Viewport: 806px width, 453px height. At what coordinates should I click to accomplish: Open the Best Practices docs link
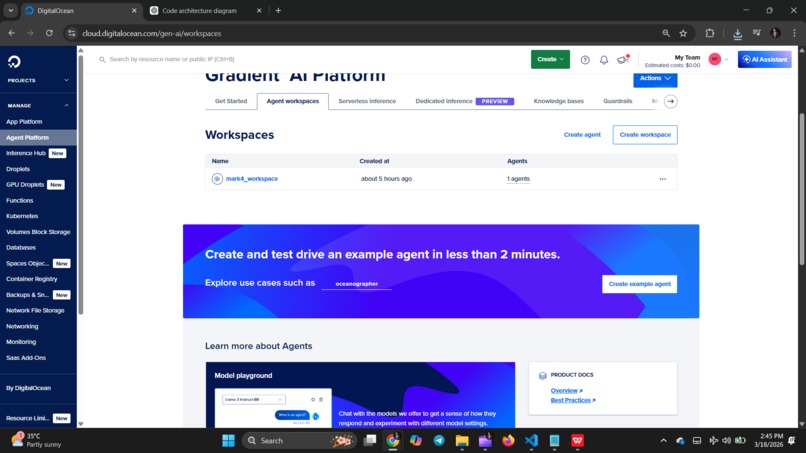(x=573, y=401)
